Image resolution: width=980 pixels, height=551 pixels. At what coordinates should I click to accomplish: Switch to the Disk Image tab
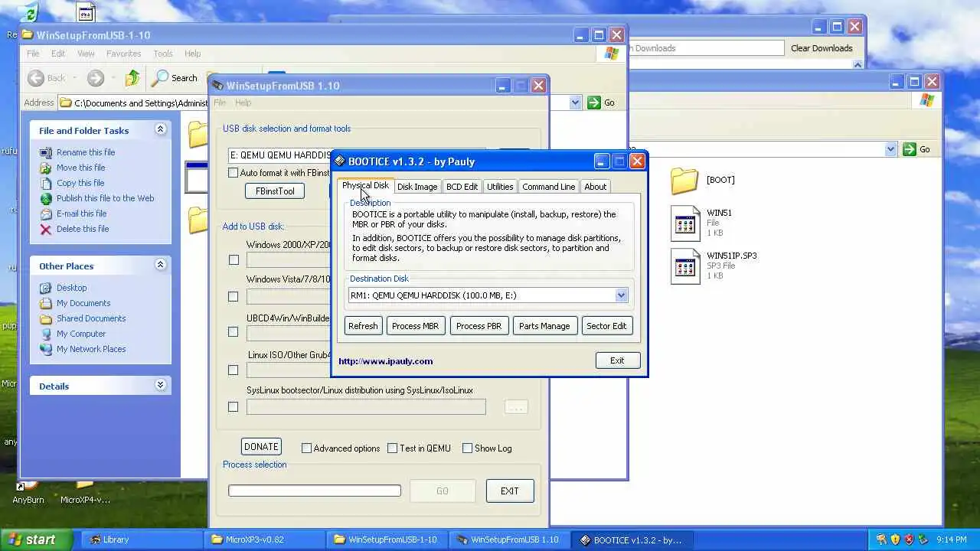(x=417, y=187)
